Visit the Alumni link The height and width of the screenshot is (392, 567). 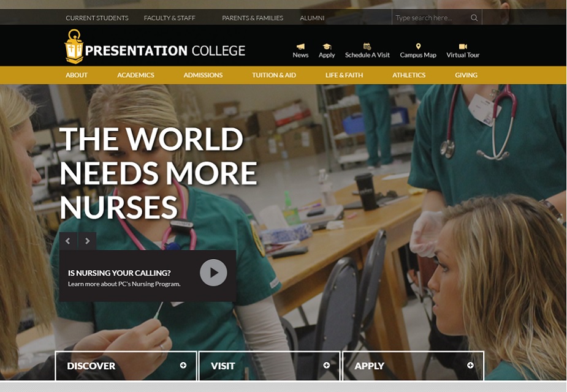point(312,18)
